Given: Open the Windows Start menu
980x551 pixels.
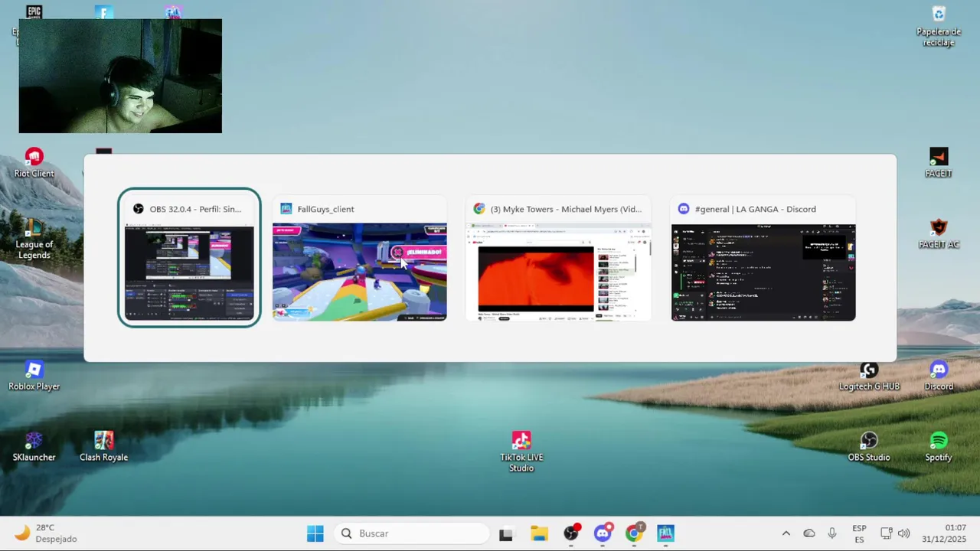Looking at the screenshot, I should 315,533.
